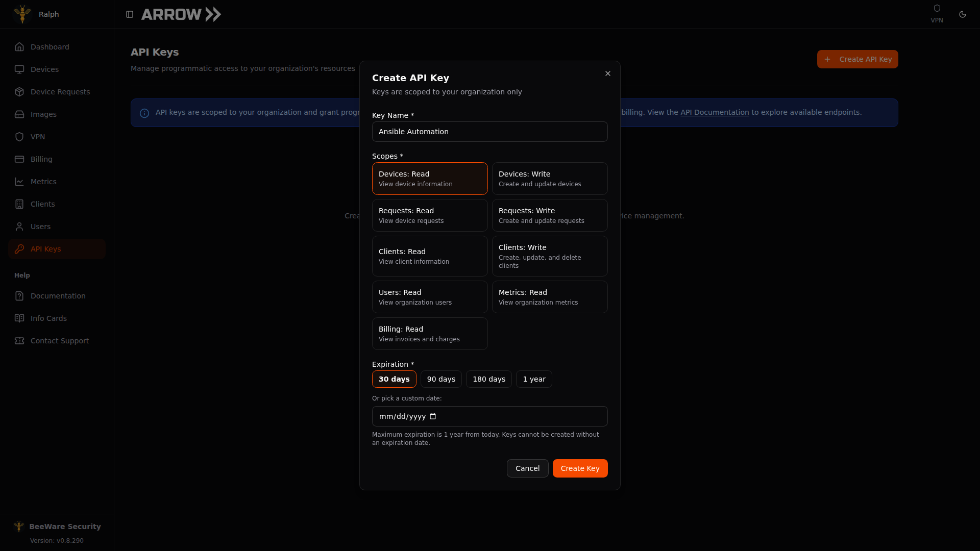Click the Create Key button
Viewport: 980px width, 551px height.
[580, 468]
